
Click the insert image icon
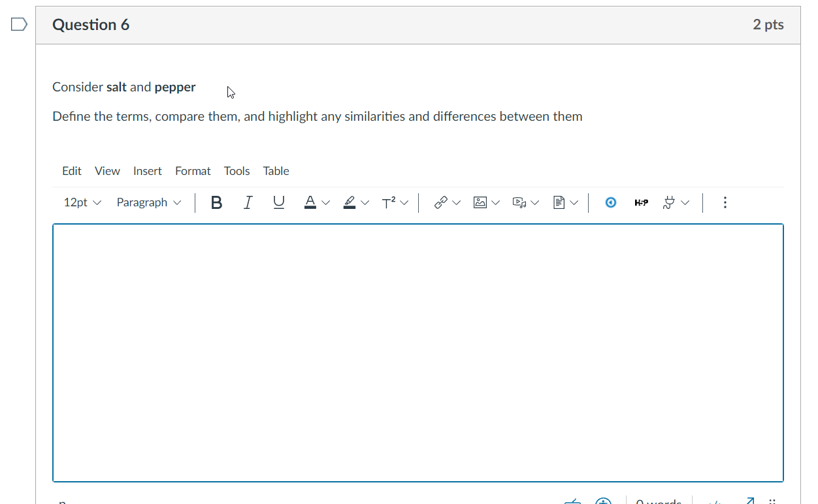click(x=480, y=203)
